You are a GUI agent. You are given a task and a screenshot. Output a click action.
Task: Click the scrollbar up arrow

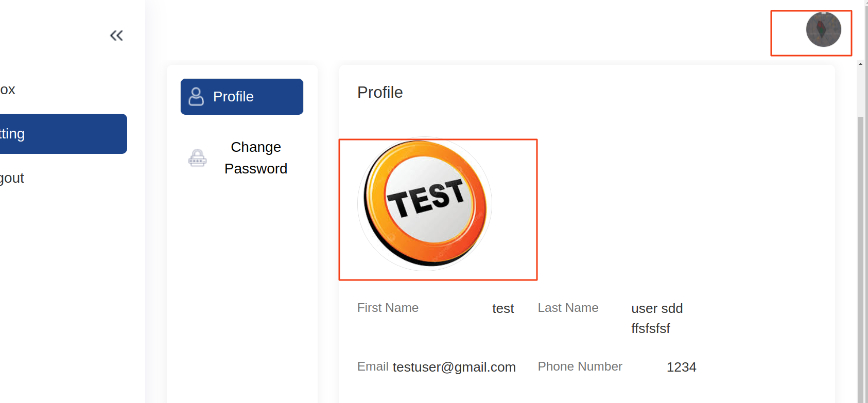860,64
